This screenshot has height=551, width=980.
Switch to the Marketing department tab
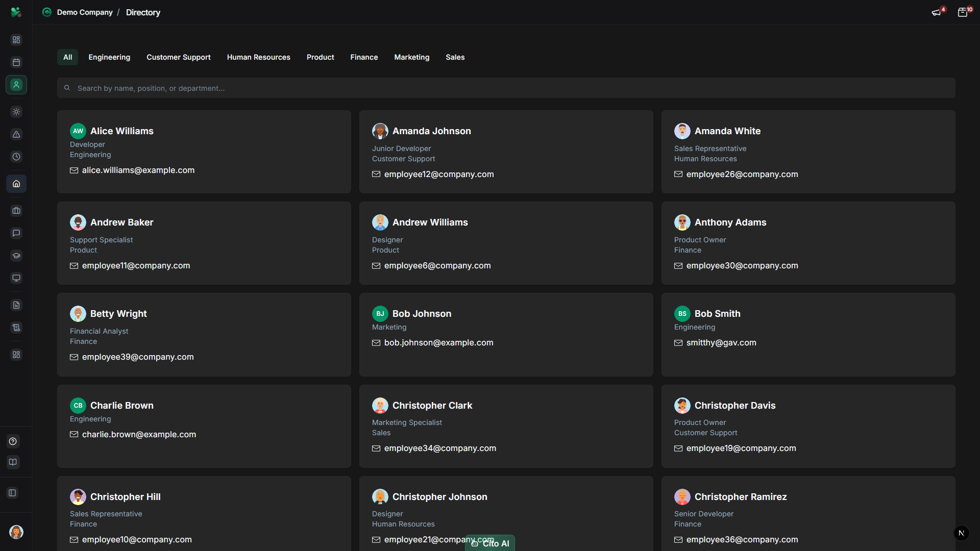click(411, 57)
